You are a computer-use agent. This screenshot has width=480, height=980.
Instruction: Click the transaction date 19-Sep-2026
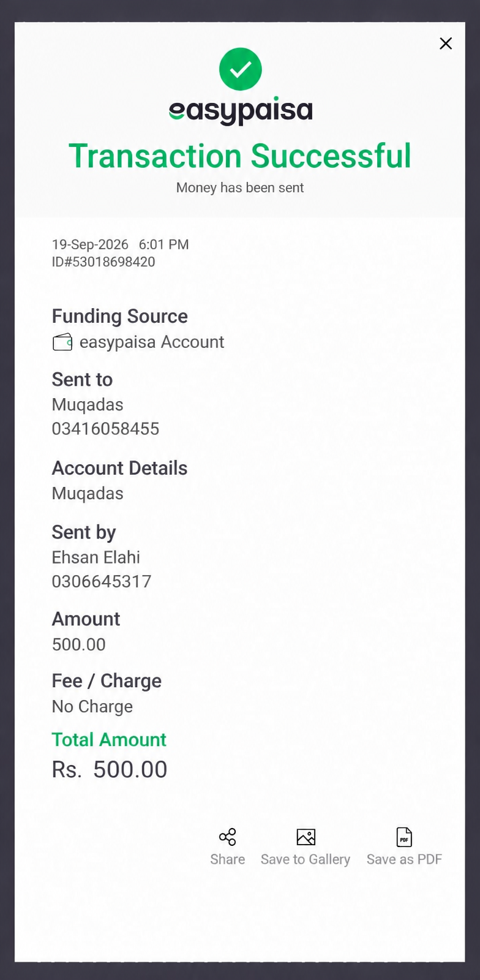point(90,244)
